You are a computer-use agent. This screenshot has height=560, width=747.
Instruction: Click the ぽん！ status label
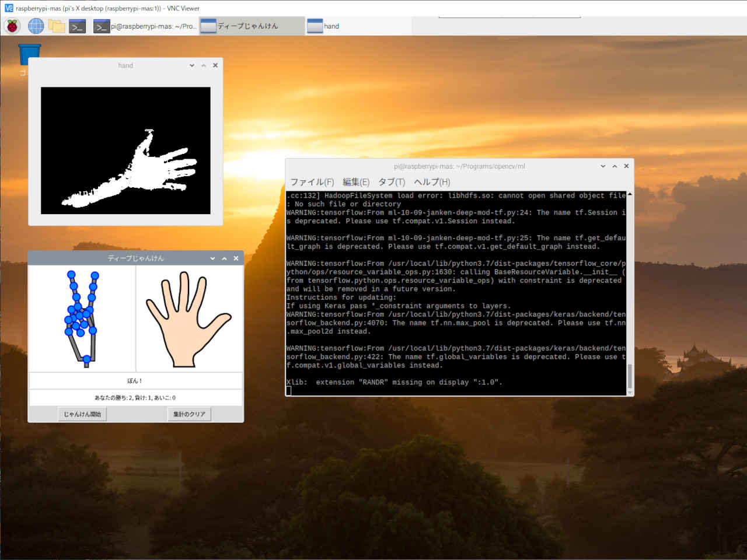(135, 381)
